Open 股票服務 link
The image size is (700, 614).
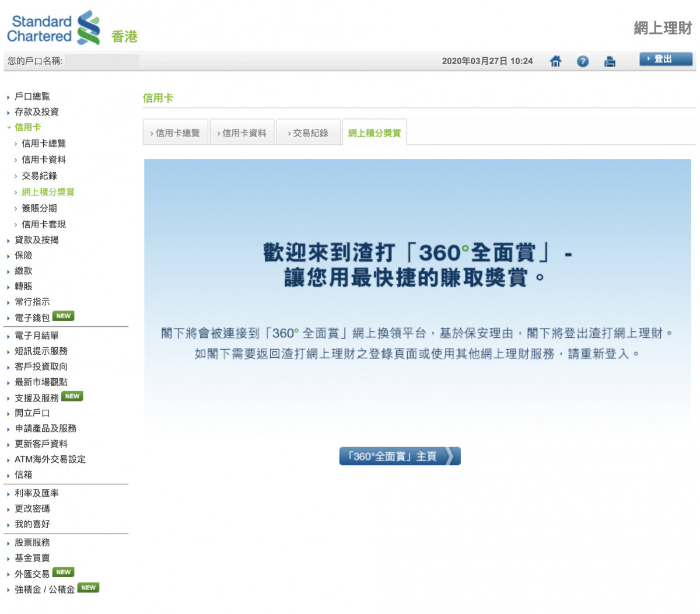pos(32,543)
